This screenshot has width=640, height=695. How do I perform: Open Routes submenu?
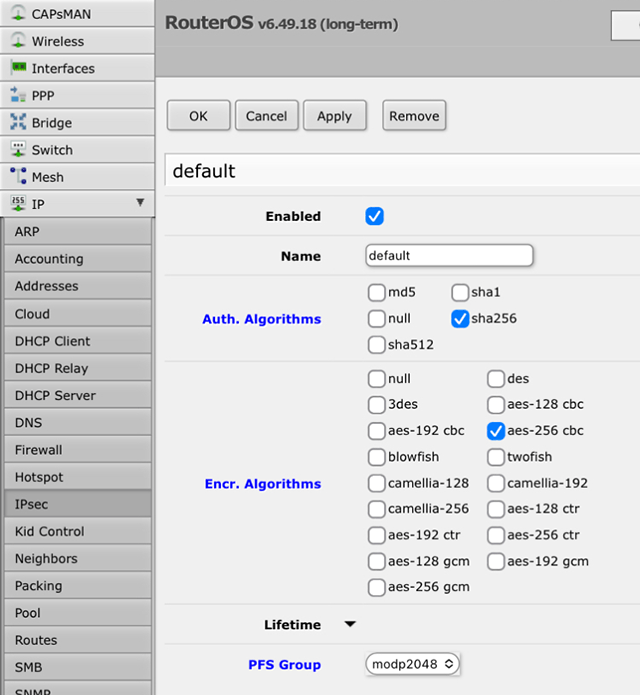[x=78, y=640]
